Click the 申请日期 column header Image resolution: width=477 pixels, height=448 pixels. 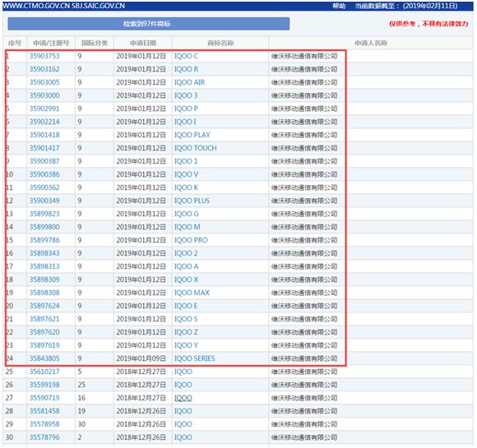[x=143, y=43]
